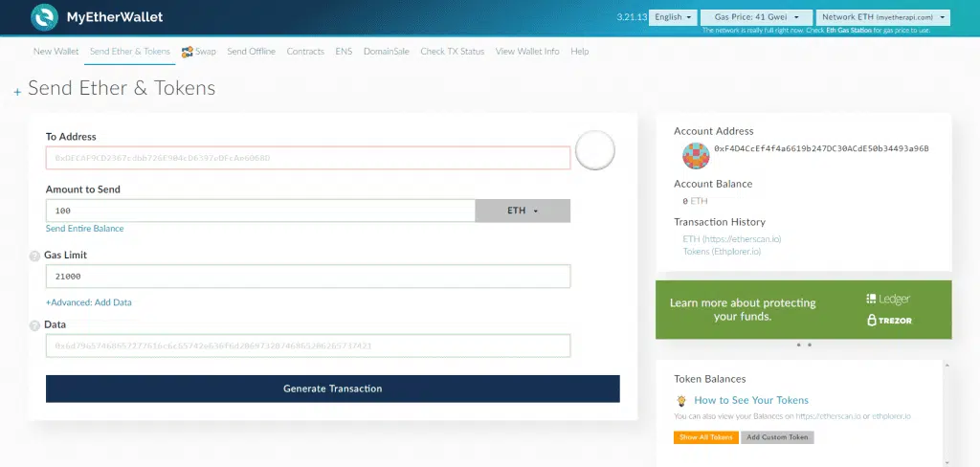The height and width of the screenshot is (467, 980).
Task: Click the Swap exchange icon
Action: click(187, 52)
